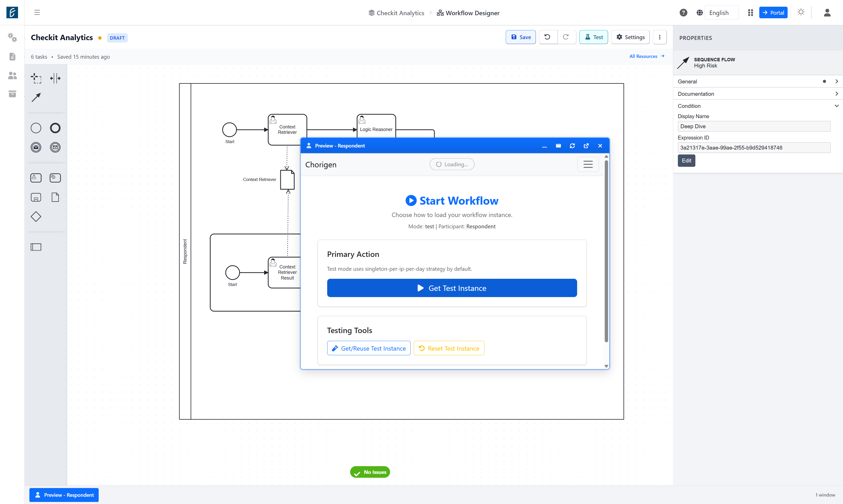Image resolution: width=843 pixels, height=504 pixels.
Task: Pick the end event bold circle
Action: tap(55, 128)
